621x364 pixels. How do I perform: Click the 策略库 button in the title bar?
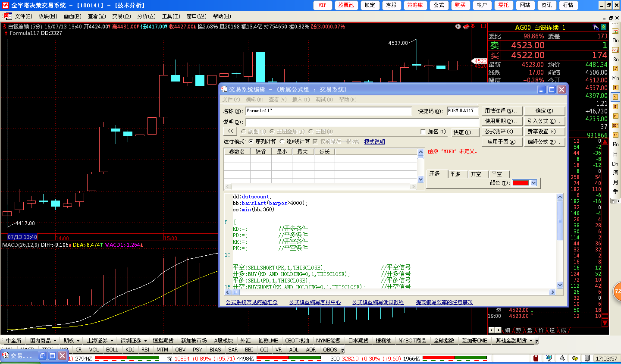(x=415, y=5)
